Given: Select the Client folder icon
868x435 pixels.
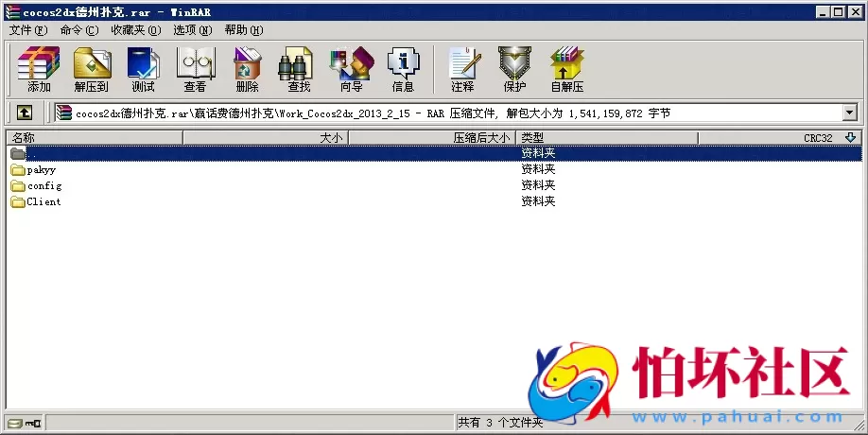Looking at the screenshot, I should [x=18, y=201].
